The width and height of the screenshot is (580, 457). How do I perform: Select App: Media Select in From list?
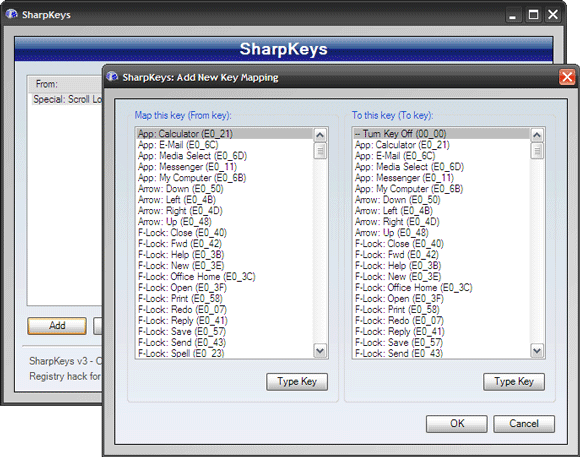(225, 156)
